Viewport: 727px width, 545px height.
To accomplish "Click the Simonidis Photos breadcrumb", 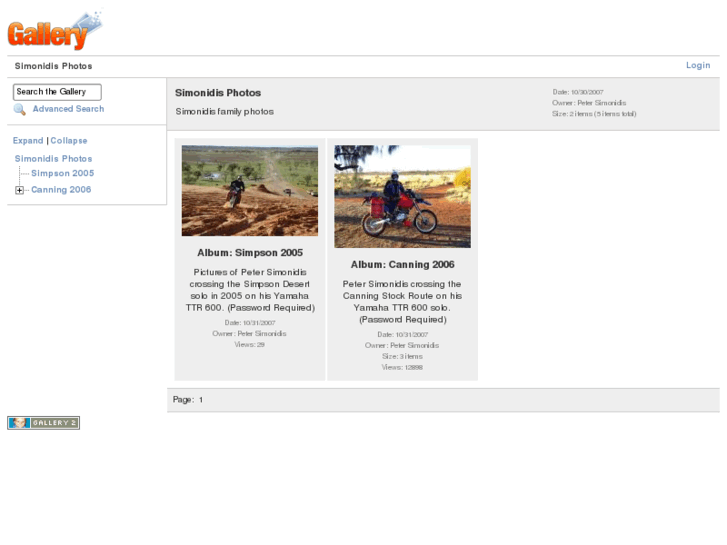I will [x=53, y=66].
